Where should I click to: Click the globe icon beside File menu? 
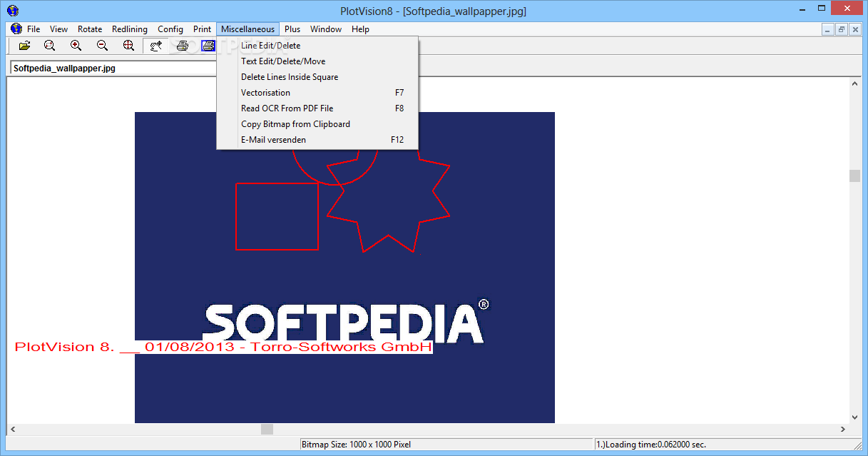click(x=16, y=29)
